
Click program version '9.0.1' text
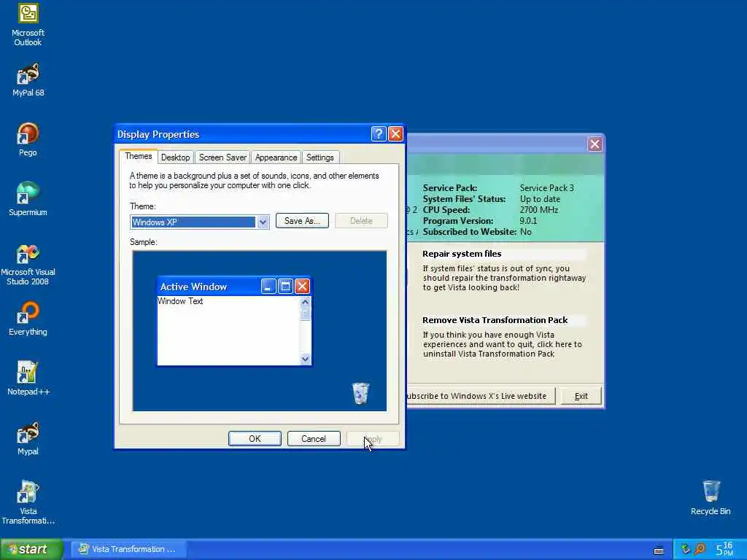click(528, 221)
